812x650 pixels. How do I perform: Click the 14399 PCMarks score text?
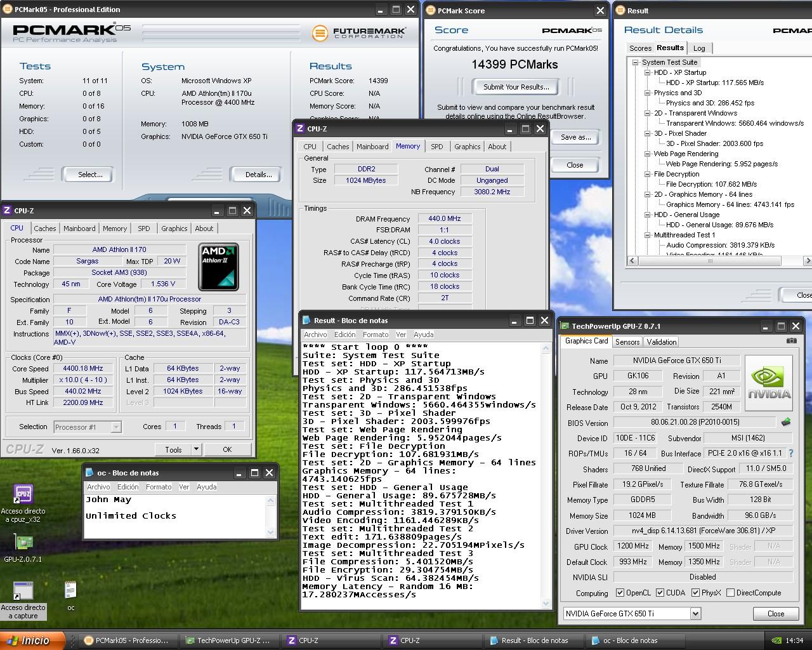click(514, 65)
